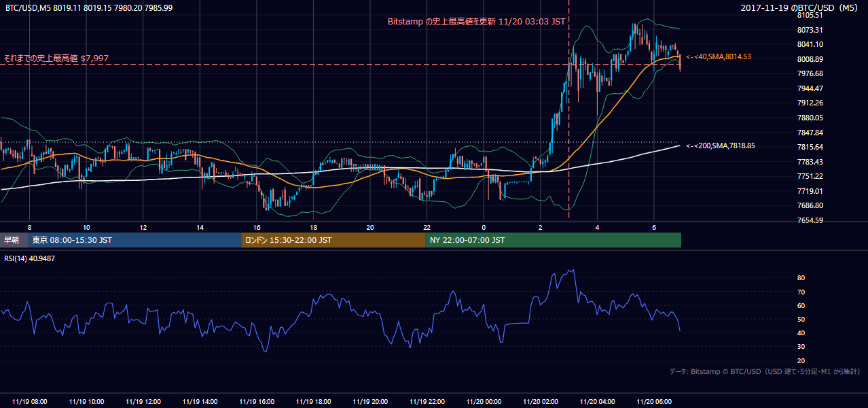
Task: Click hour tick 22 under price chart
Action: (427, 226)
